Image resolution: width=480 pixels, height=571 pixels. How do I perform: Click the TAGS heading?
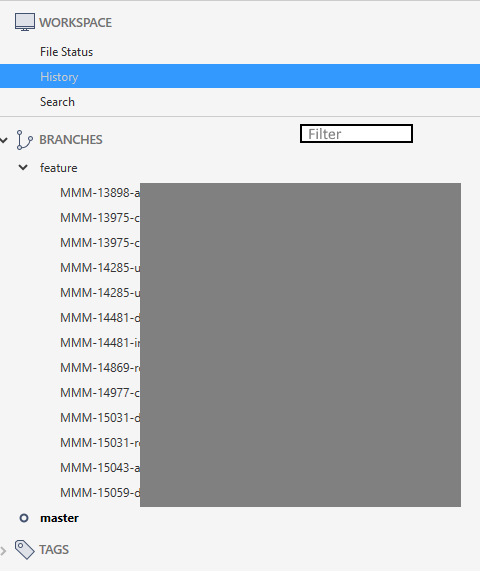point(54,550)
